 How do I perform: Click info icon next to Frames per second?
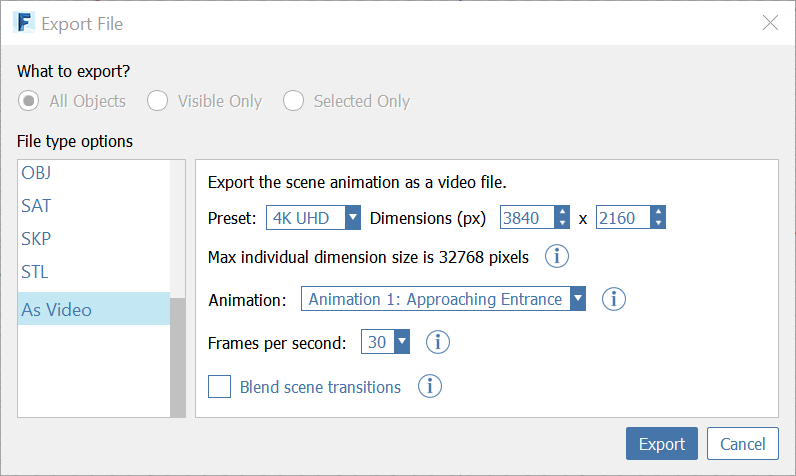[438, 343]
